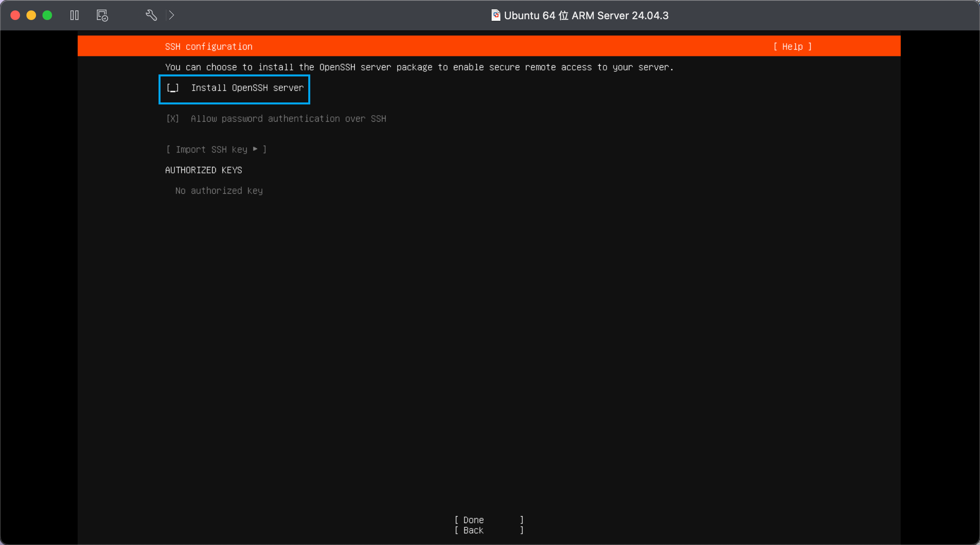Expand toolbar with the forward chevron
980x545 pixels.
point(172,15)
